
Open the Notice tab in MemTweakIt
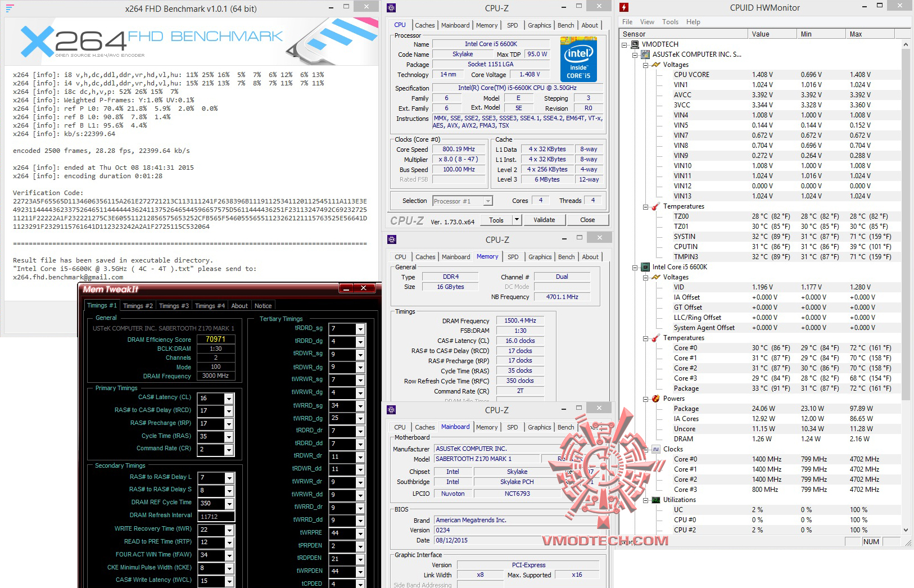point(263,306)
